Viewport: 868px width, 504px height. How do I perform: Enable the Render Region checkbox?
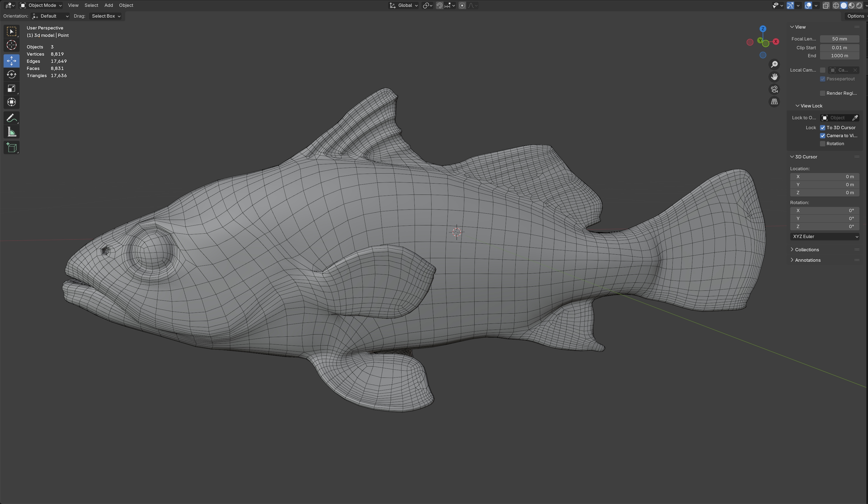click(x=823, y=93)
